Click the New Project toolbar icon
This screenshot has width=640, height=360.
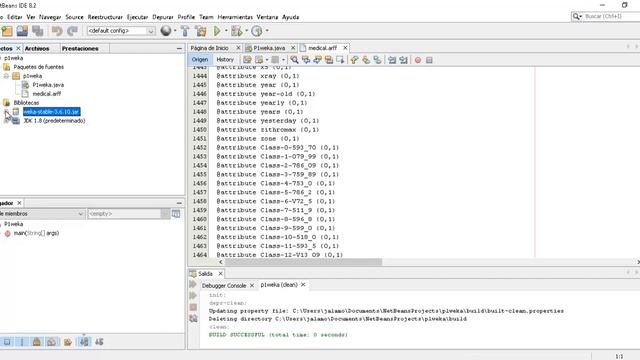click(7, 31)
